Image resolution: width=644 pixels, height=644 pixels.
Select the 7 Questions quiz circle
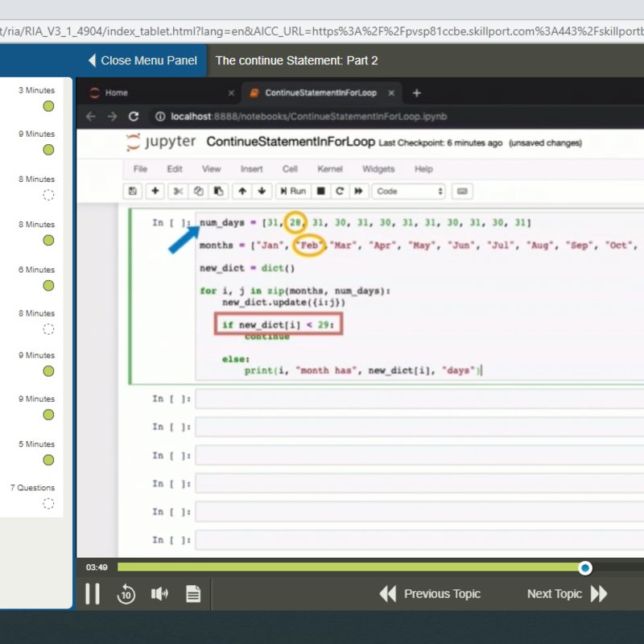(x=48, y=504)
